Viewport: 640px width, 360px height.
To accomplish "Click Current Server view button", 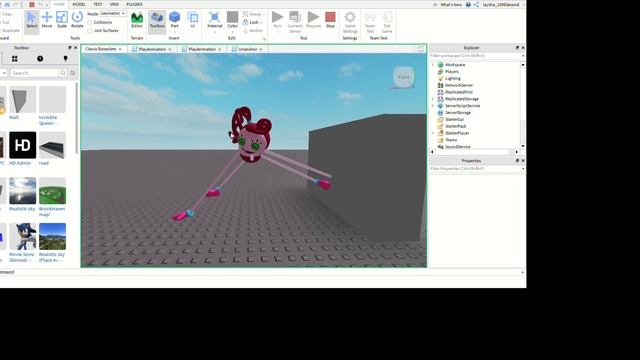I will click(x=295, y=22).
